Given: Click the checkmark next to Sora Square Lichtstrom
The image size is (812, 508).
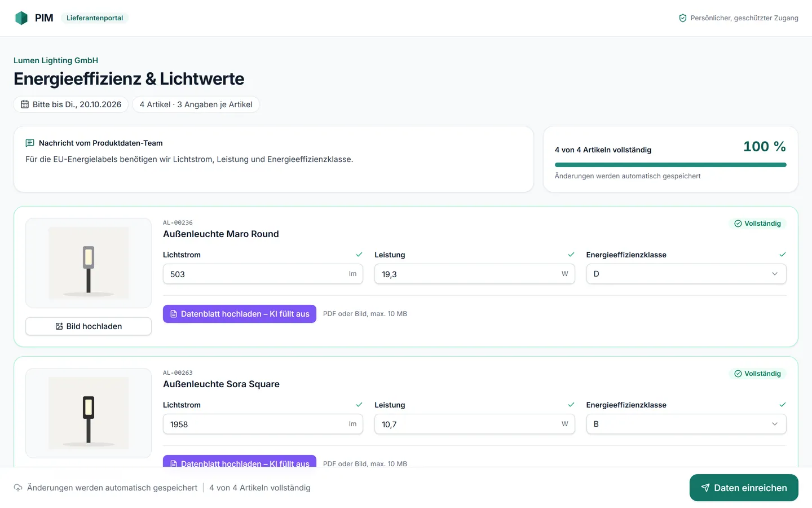Looking at the screenshot, I should click(x=359, y=405).
